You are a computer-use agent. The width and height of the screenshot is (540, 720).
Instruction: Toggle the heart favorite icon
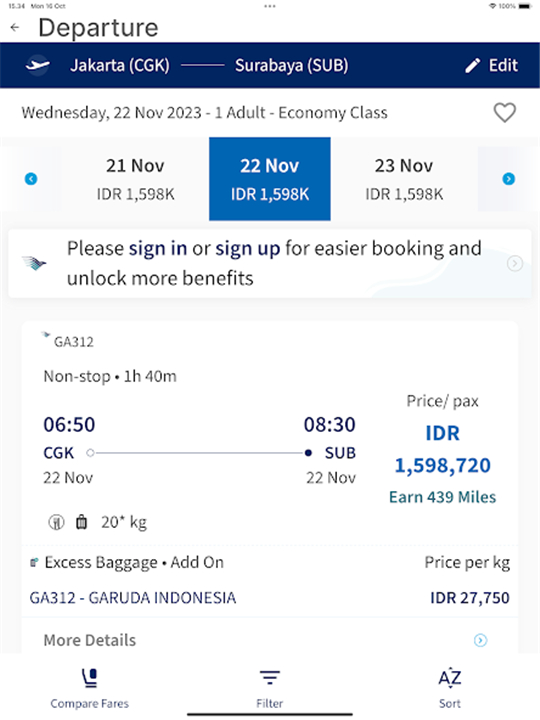pos(505,112)
